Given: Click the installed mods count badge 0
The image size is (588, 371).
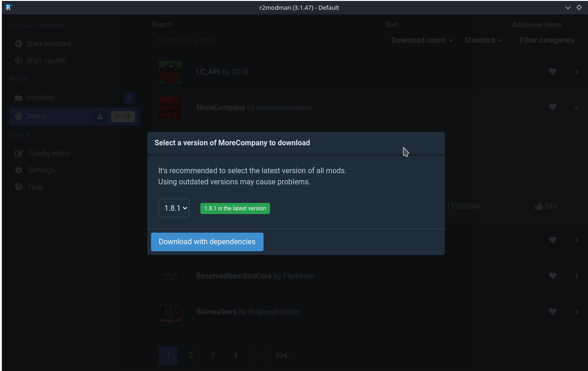Looking at the screenshot, I should pos(129,98).
